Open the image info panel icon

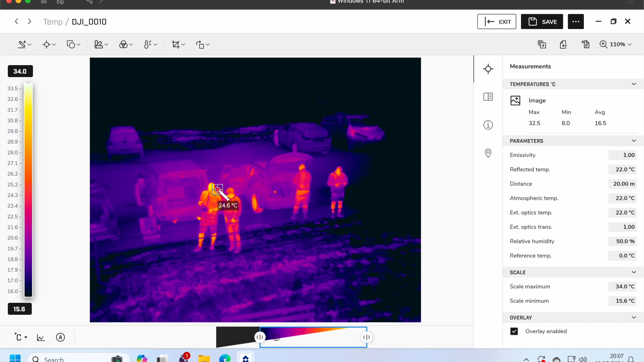click(x=488, y=125)
